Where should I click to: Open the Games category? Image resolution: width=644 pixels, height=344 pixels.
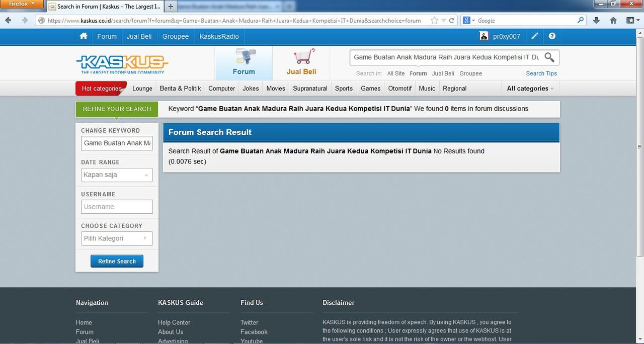click(x=371, y=89)
